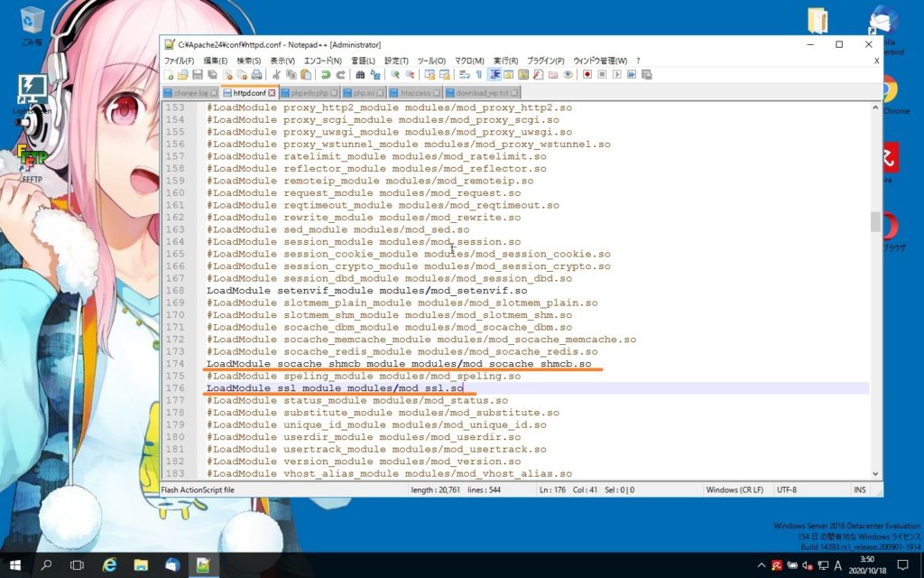Click the Zoom In toolbar icon
This screenshot has height=578, width=924.
point(395,75)
